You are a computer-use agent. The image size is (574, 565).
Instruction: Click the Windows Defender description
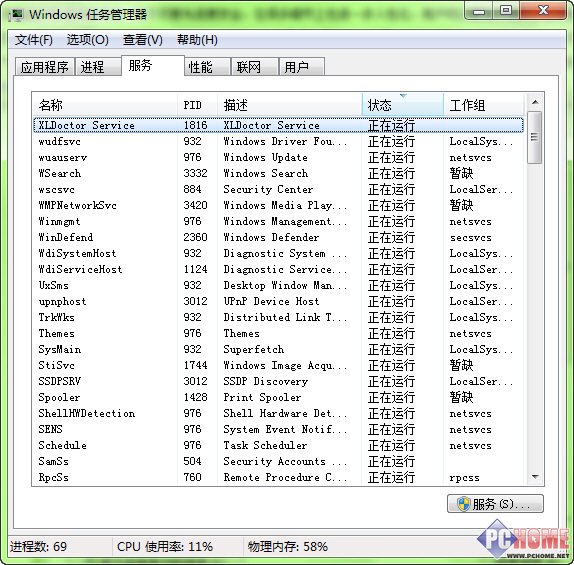pyautogui.click(x=271, y=237)
